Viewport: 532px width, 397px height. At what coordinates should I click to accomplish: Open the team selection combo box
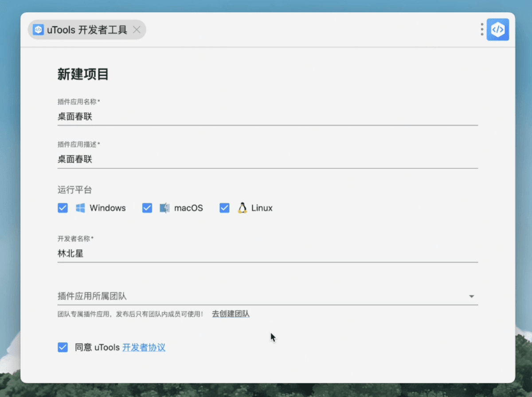(x=266, y=296)
